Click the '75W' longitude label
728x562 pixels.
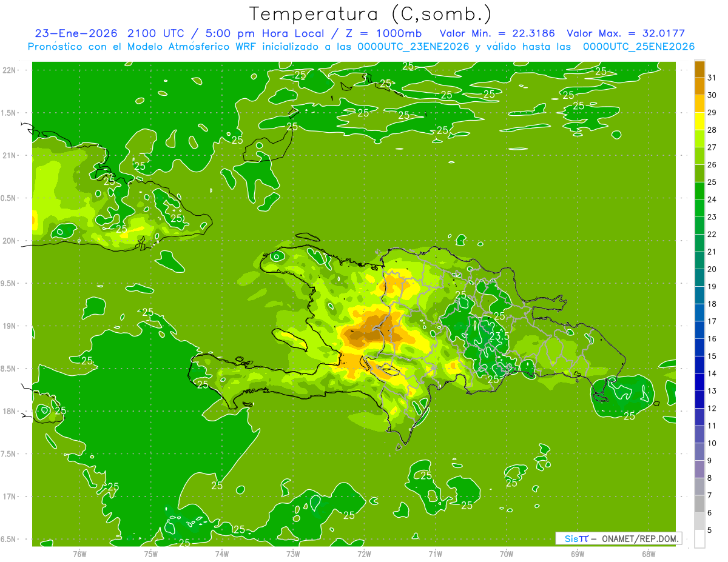point(150,554)
